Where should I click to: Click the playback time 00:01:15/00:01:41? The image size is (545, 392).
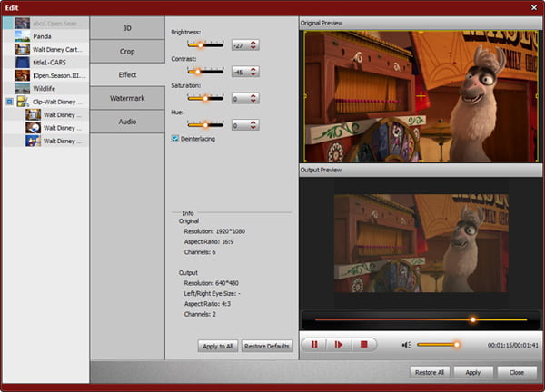pos(512,345)
